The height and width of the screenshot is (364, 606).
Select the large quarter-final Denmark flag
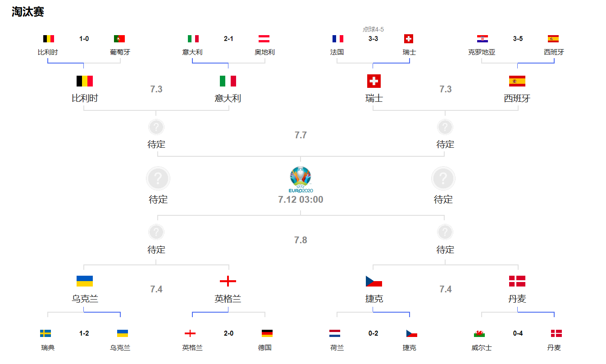click(x=517, y=282)
